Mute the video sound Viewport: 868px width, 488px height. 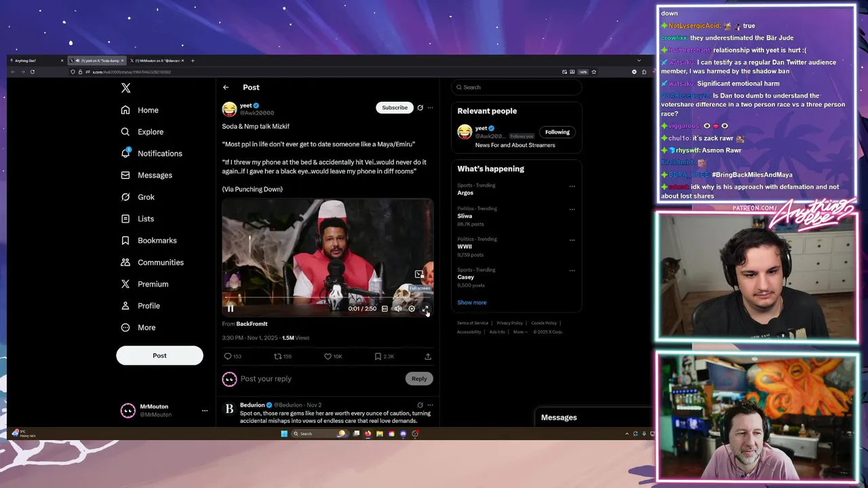[398, 308]
